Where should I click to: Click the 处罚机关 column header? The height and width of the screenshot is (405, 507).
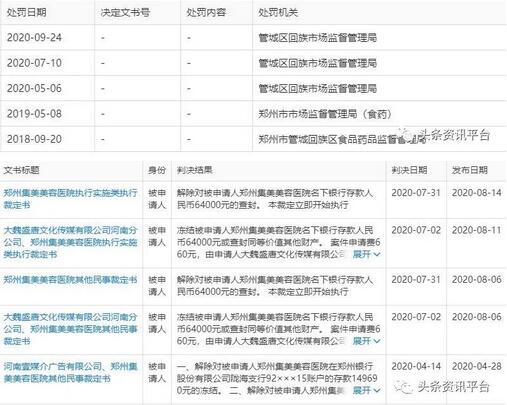(278, 13)
